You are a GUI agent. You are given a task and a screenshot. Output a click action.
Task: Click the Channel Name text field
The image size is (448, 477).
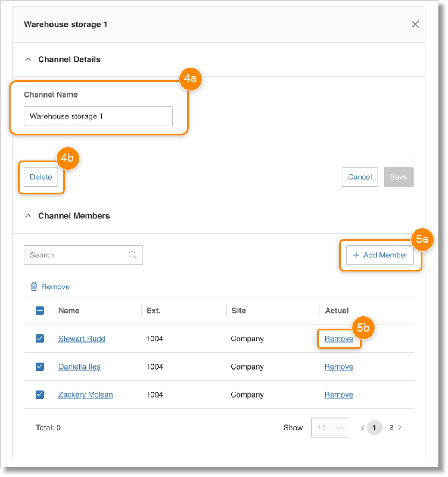pyautogui.click(x=98, y=116)
